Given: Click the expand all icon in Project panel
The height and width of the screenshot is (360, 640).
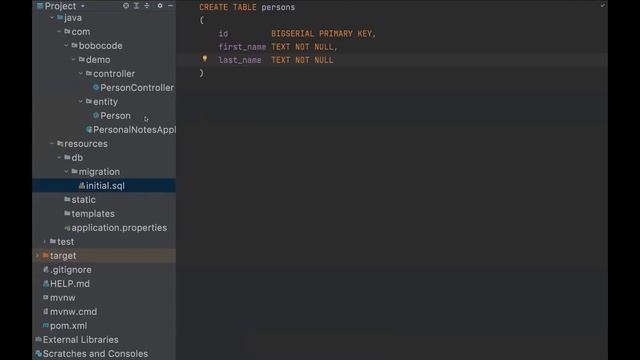Looking at the screenshot, I should (x=136, y=6).
